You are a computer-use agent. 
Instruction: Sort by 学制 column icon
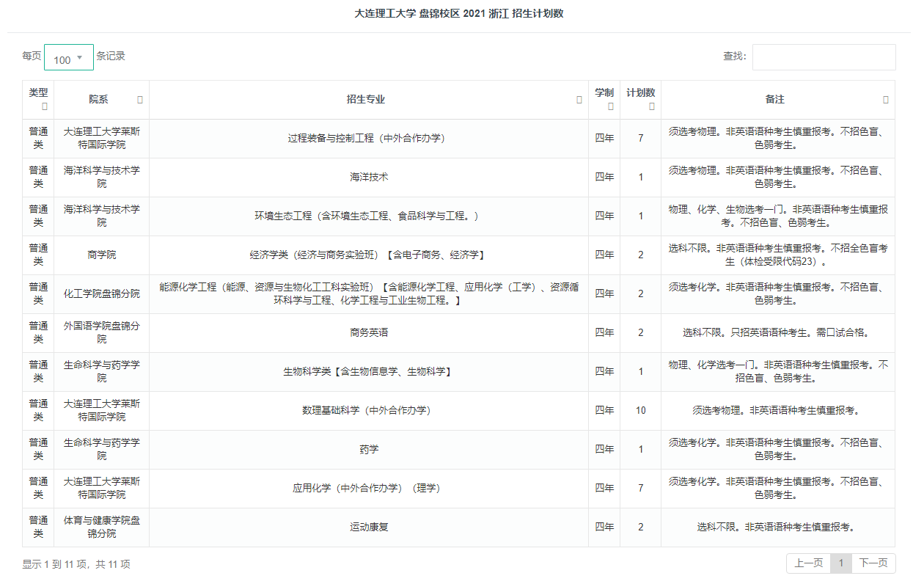pos(611,106)
